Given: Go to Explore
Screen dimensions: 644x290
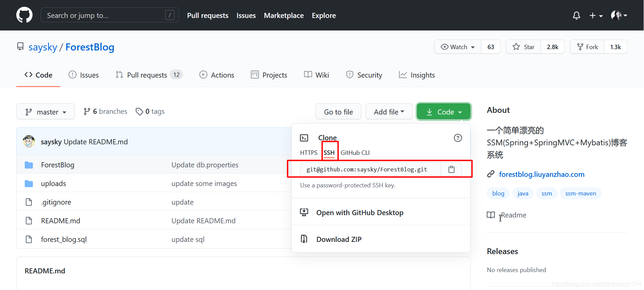Looking at the screenshot, I should coord(324,16).
